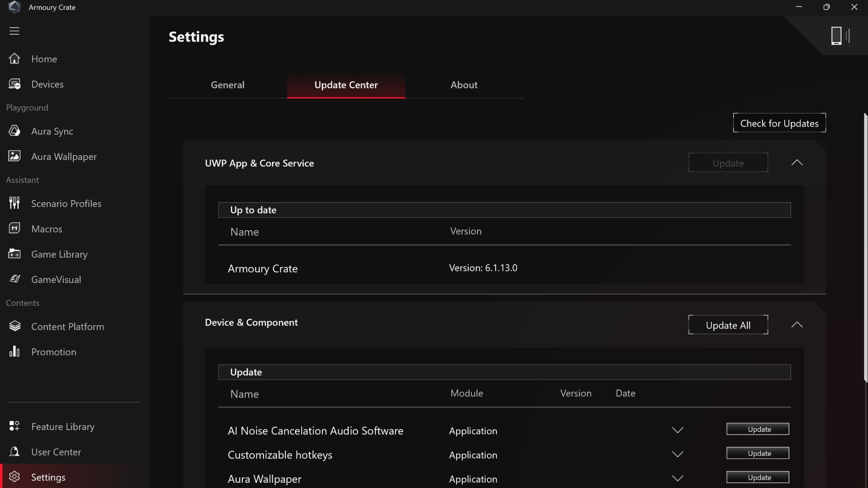Click Update for UWP App & Core Service
The width and height of the screenshot is (868, 488).
[728, 163]
